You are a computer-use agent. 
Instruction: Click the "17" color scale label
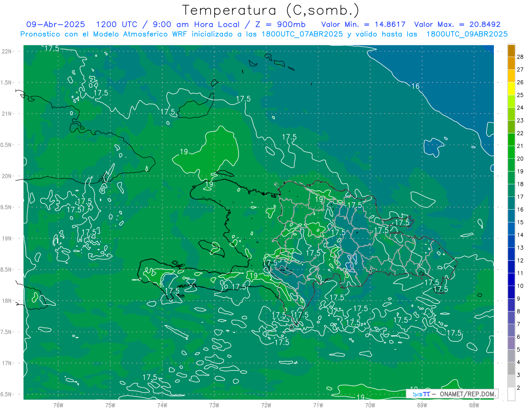[520, 197]
